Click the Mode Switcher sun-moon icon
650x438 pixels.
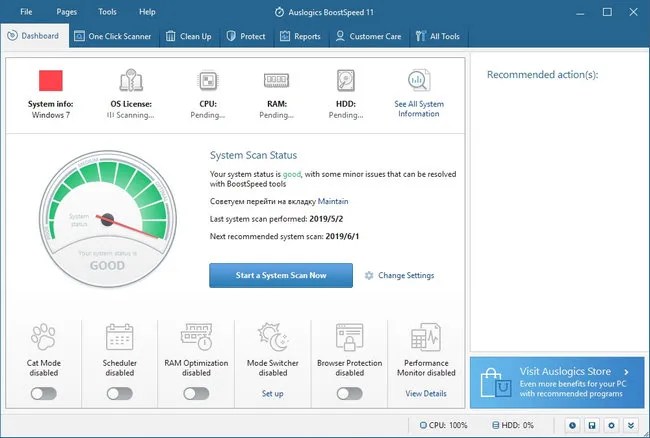(x=273, y=336)
